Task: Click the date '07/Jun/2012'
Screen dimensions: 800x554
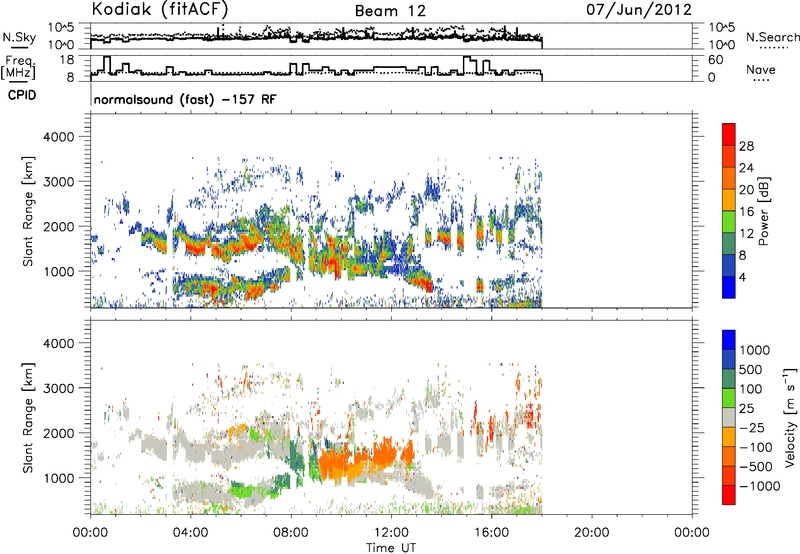Action: [639, 9]
